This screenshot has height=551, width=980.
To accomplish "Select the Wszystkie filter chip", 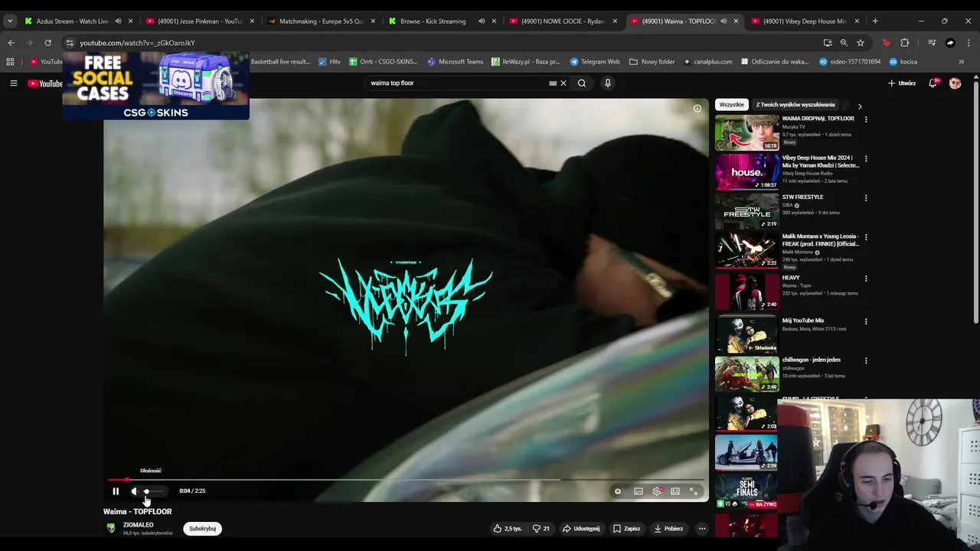I will click(x=731, y=105).
